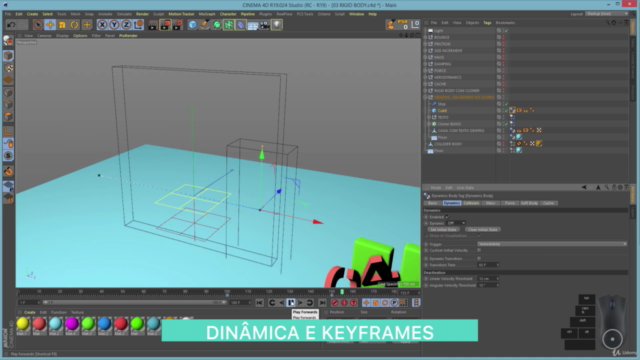
Task: Expand FRICTION null in object tree
Action: point(426,44)
